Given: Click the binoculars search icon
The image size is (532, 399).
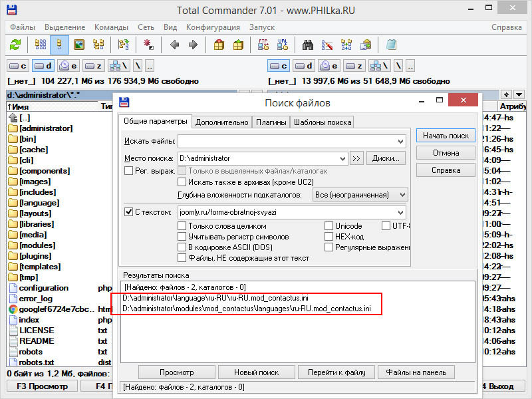Looking at the screenshot, I should tap(308, 45).
